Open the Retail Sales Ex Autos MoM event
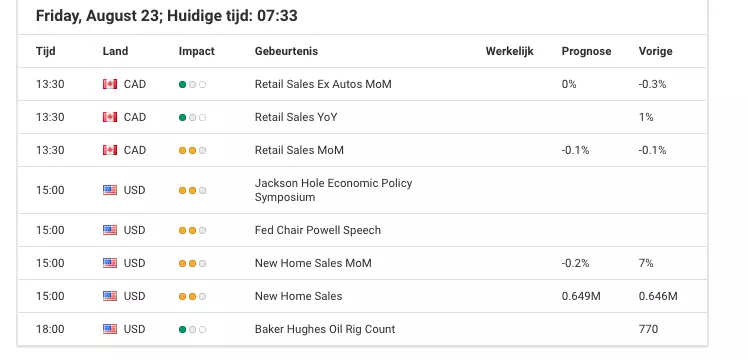The width and height of the screenshot is (748, 360). coord(323,84)
